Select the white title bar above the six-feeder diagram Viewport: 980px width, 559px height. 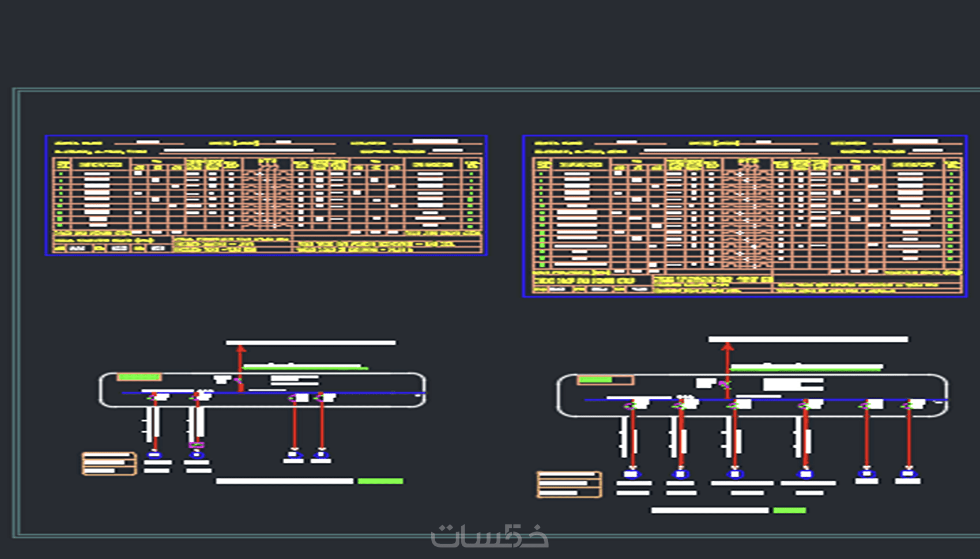pos(808,339)
